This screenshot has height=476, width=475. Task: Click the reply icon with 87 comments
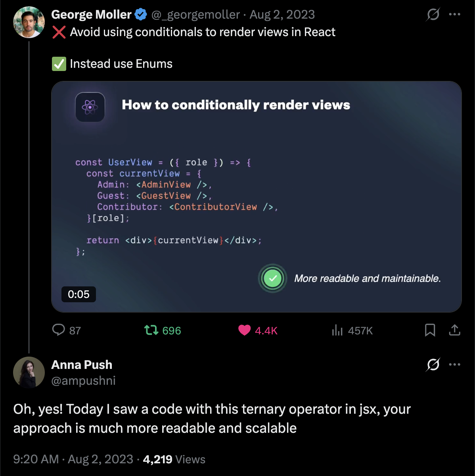pyautogui.click(x=59, y=330)
